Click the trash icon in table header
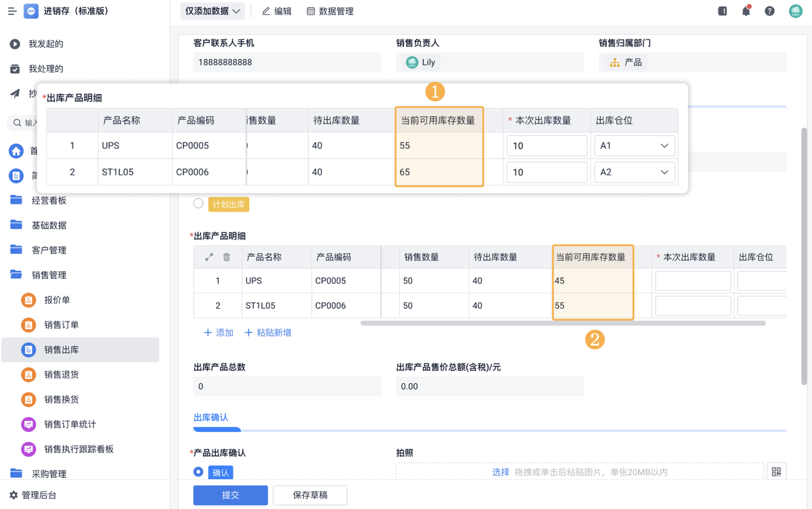812x509 pixels. click(227, 257)
